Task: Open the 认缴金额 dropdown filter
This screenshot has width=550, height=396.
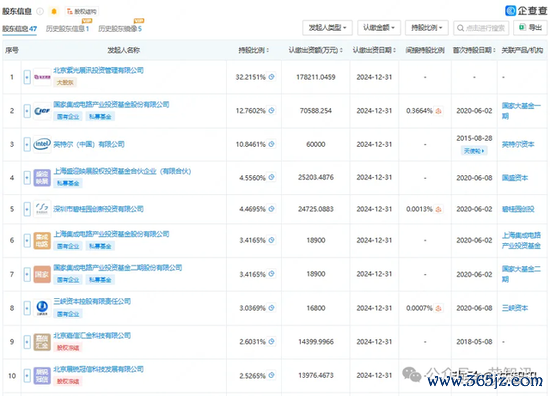Action: 378,28
